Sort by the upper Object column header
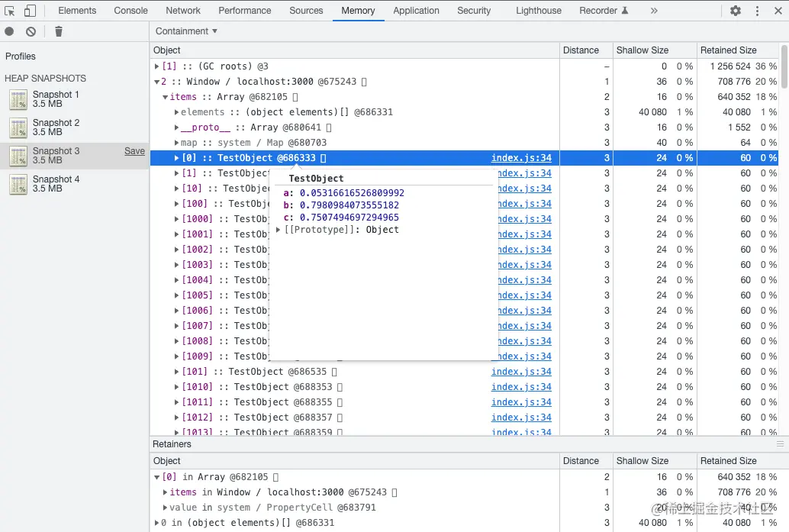 click(x=355, y=50)
